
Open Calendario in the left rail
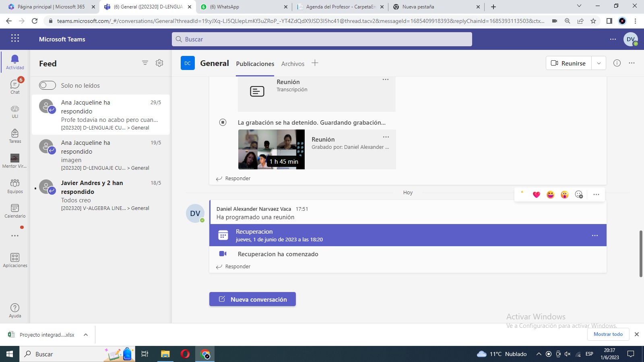point(15,210)
